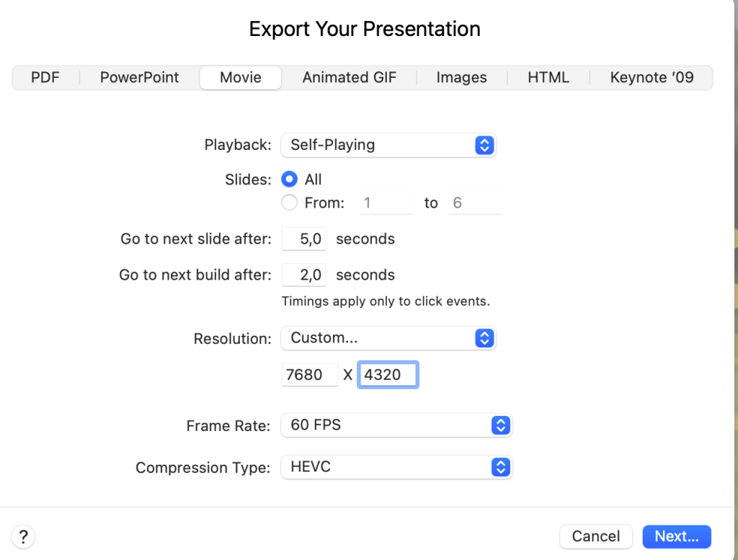
Task: Select the HTML export tab
Action: tap(548, 77)
